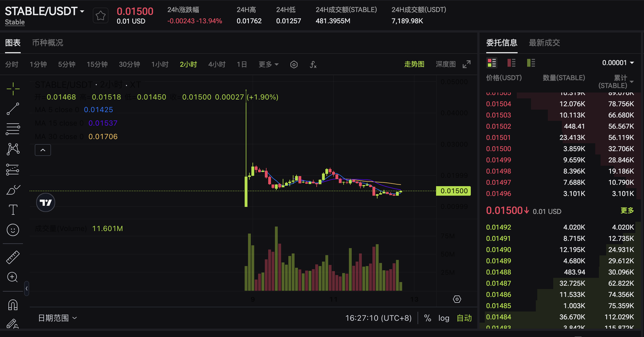Select the crosshair cursor tool
The width and height of the screenshot is (644, 337).
[x=13, y=89]
